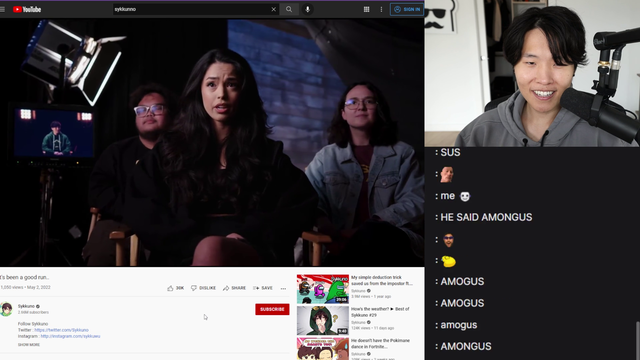The height and width of the screenshot is (360, 640).
Task: Click the SIGN IN button
Action: point(407,9)
